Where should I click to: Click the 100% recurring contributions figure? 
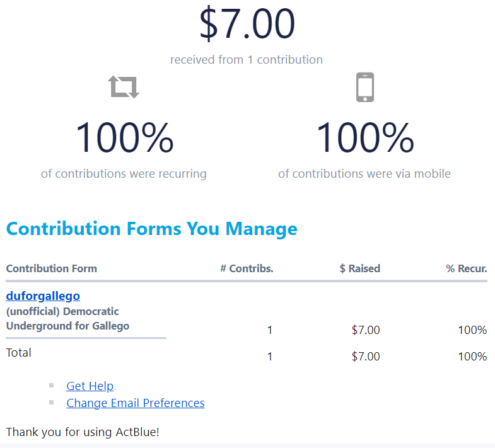(x=124, y=138)
